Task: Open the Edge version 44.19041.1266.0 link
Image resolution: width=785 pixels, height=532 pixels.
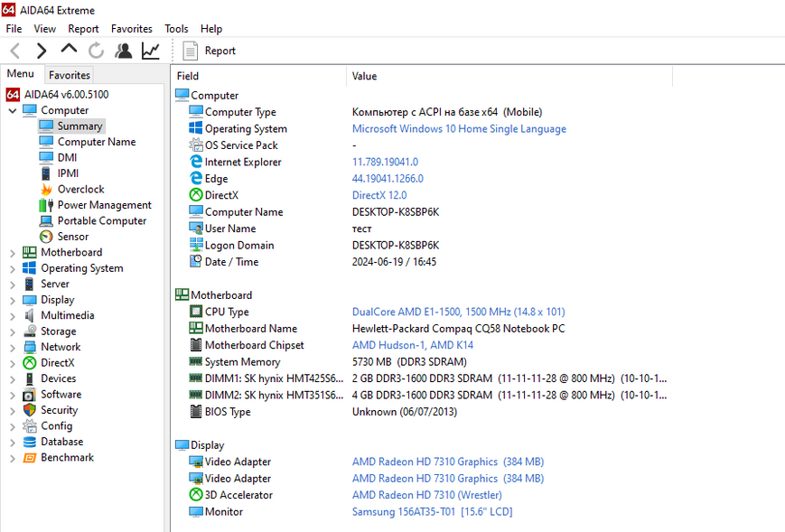Action: [388, 179]
